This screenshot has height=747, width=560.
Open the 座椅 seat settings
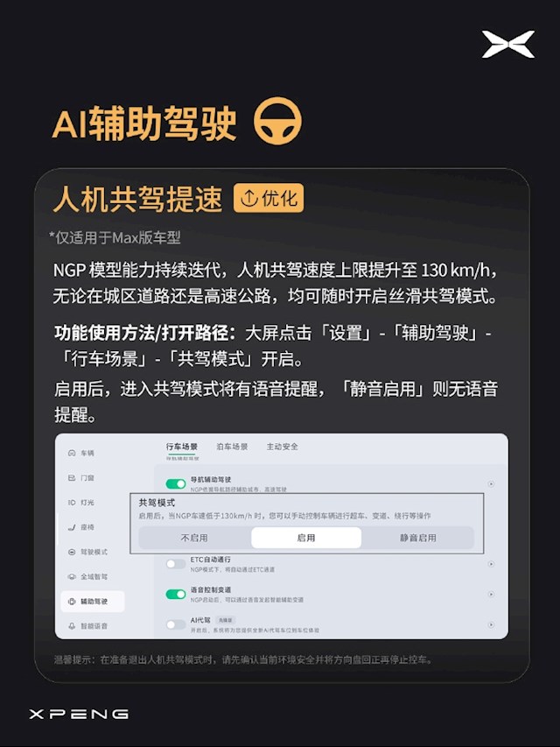pos(81,527)
